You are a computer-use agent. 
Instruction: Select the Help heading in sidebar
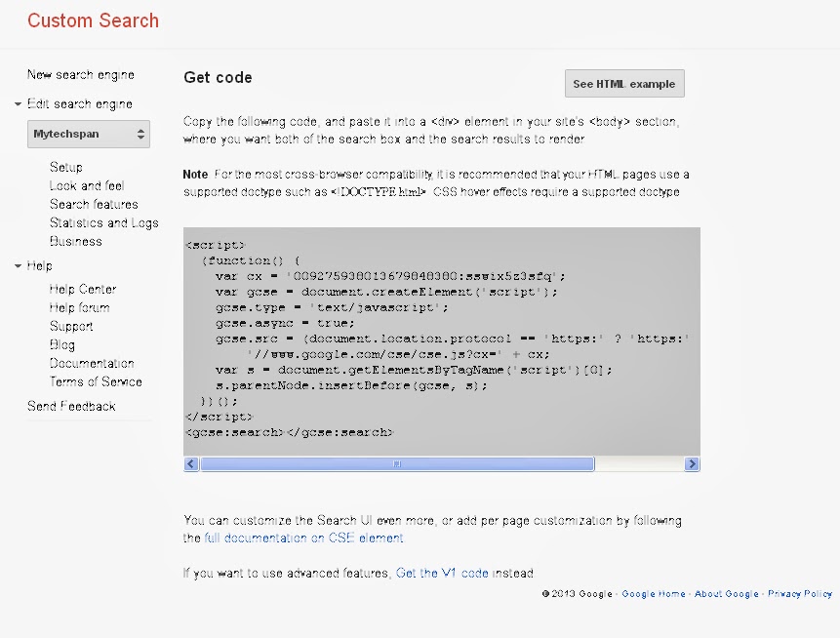pyautogui.click(x=40, y=265)
